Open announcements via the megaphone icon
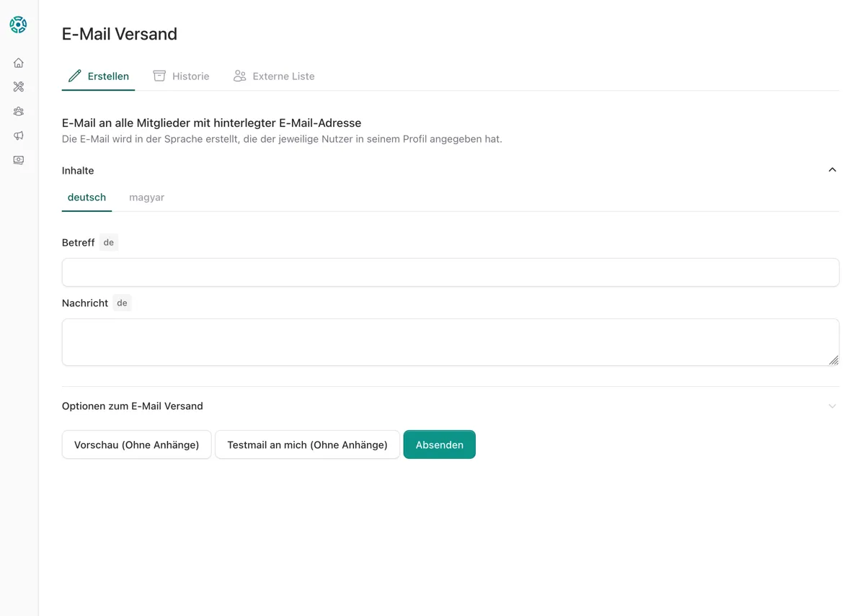Image resolution: width=860 pixels, height=616 pixels. tap(18, 135)
